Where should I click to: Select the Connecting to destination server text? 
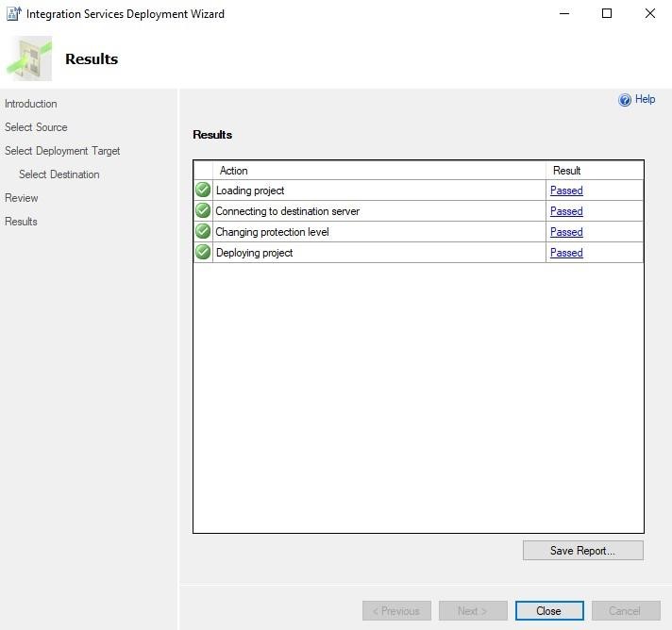288,211
